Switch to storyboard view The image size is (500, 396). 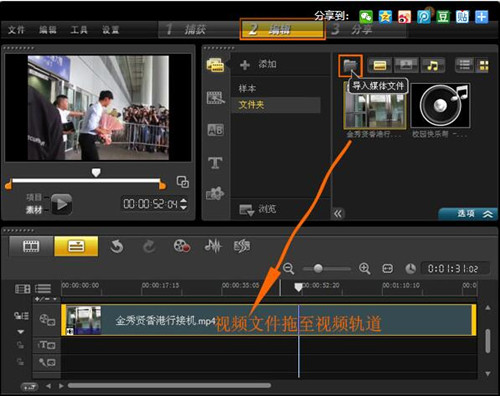(31, 246)
